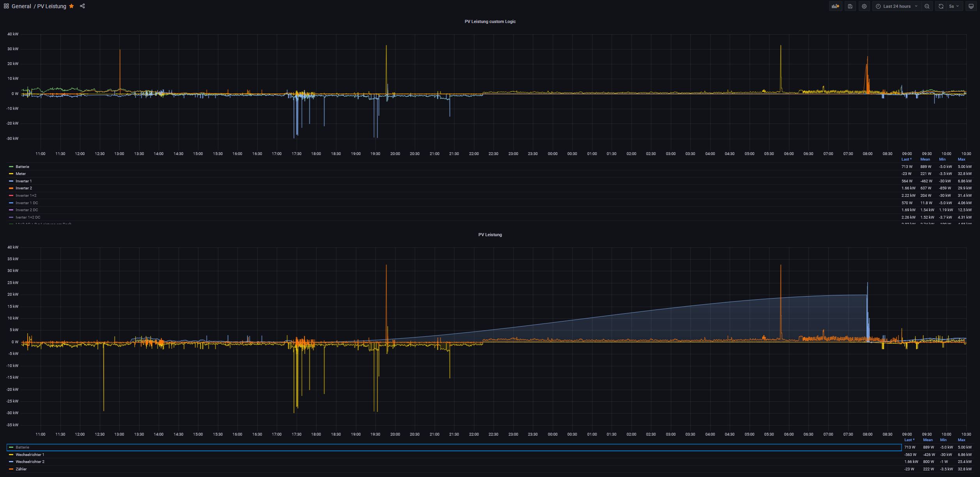980x477 pixels.
Task: Toggle Wechselrichter 1 series in bottom legend
Action: (x=30, y=455)
